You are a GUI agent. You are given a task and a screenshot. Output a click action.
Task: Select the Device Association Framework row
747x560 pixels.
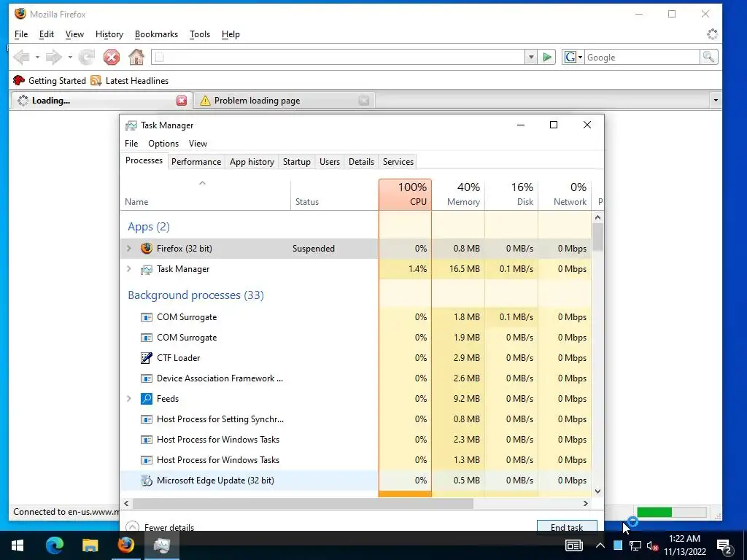click(355, 378)
